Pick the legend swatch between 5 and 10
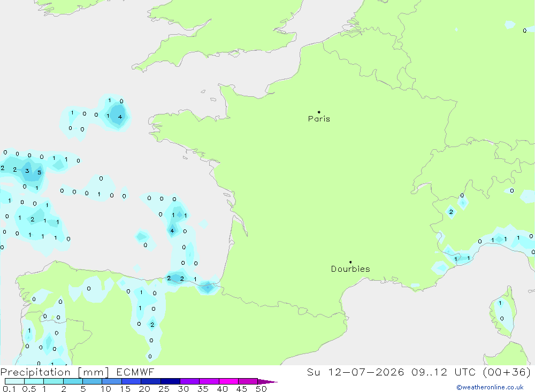The image size is (535, 392). [x=92, y=381]
